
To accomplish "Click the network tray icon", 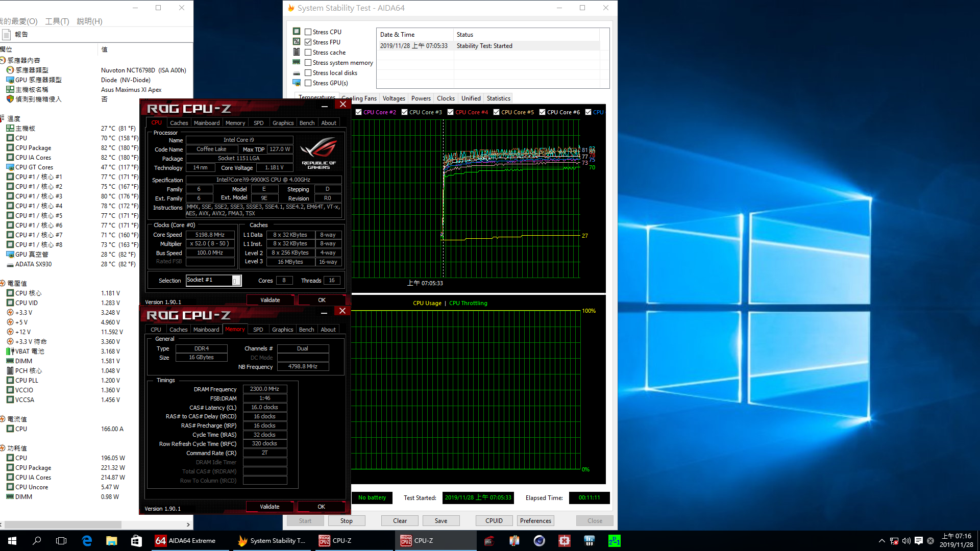I will click(x=894, y=541).
